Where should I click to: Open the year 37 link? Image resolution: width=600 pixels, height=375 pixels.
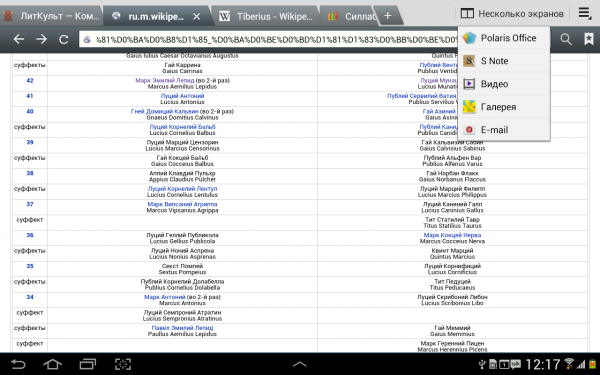tap(30, 204)
